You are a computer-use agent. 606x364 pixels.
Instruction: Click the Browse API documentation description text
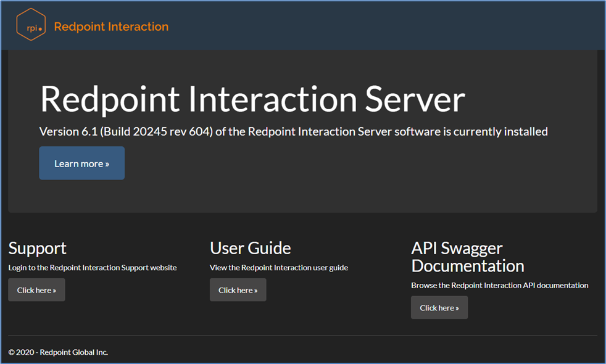[x=499, y=286]
